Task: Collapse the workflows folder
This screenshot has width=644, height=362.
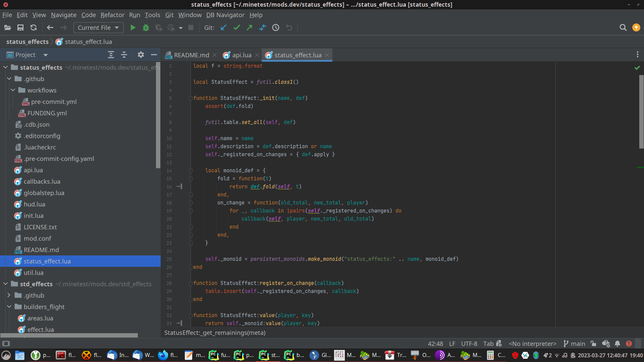Action: point(13,90)
